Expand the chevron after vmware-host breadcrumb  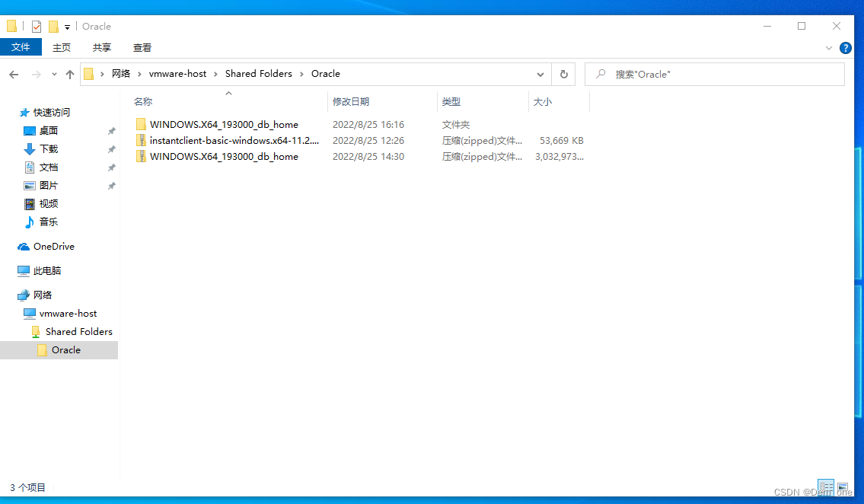[x=216, y=75]
